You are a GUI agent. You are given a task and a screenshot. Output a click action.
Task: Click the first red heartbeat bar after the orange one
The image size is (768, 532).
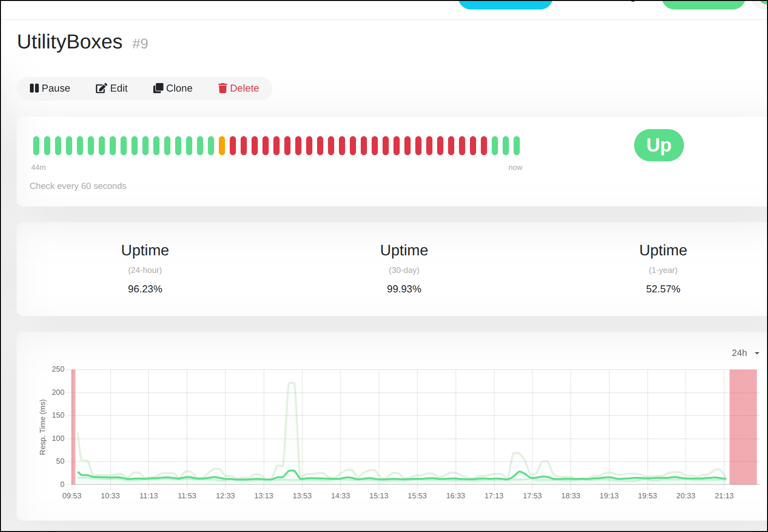(233, 146)
